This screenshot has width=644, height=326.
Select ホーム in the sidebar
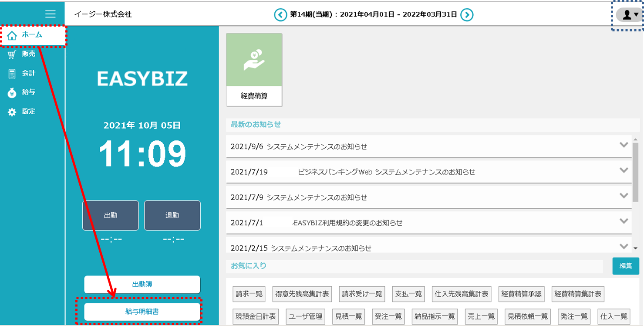32,35
